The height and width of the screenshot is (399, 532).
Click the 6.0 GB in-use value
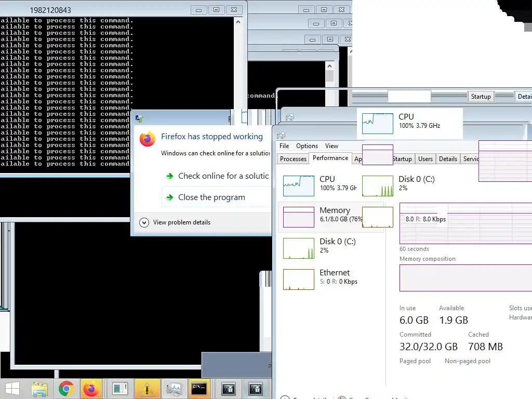(x=414, y=320)
